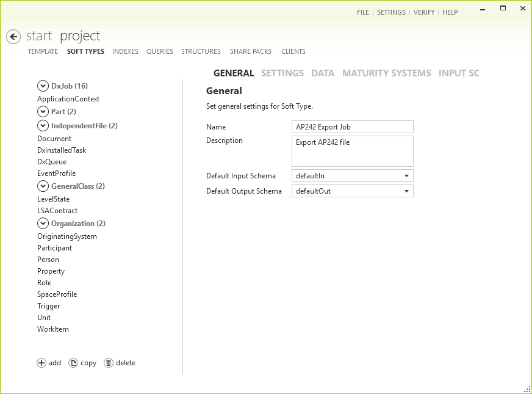
Task: Open the Default Input Schema dropdown
Action: (406, 176)
